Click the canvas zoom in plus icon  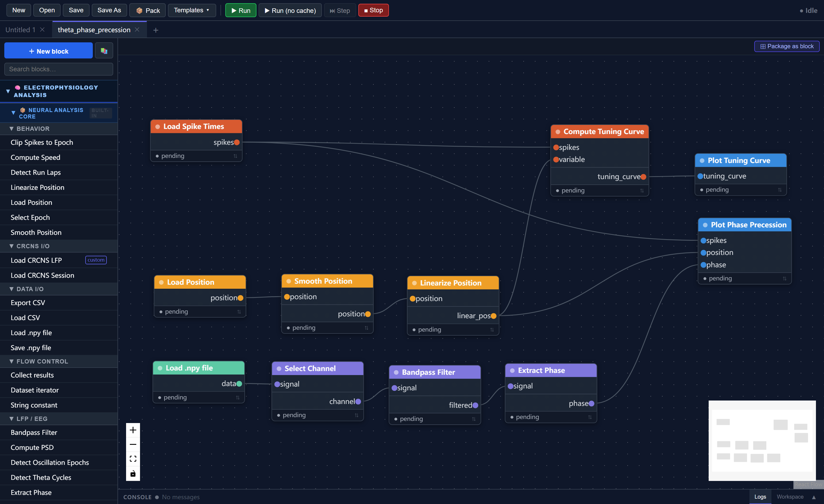[x=133, y=430]
